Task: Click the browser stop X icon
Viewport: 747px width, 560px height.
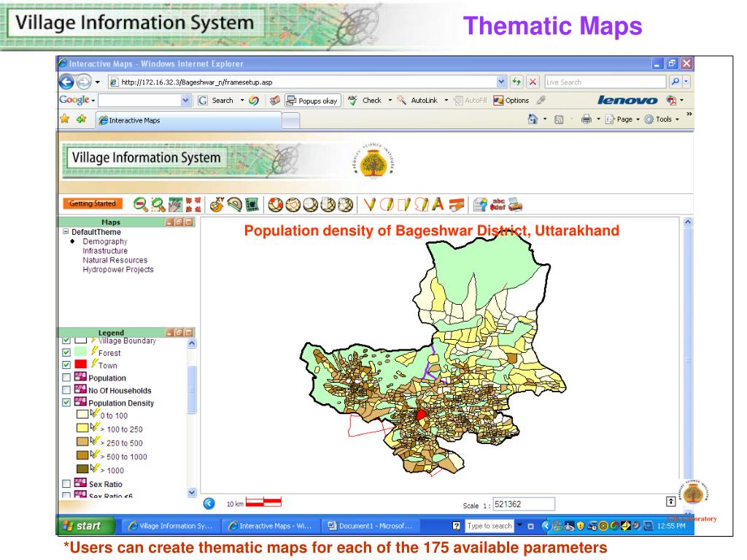Action: tap(533, 82)
